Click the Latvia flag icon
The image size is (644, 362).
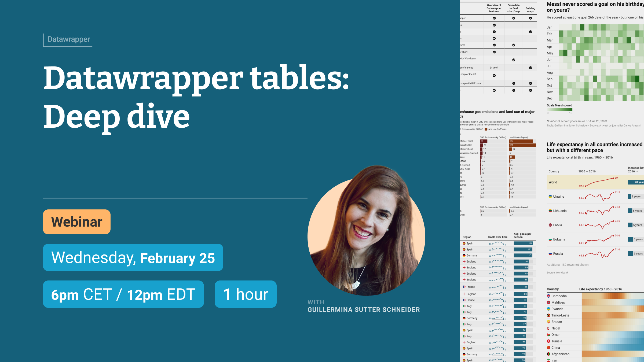pos(550,225)
